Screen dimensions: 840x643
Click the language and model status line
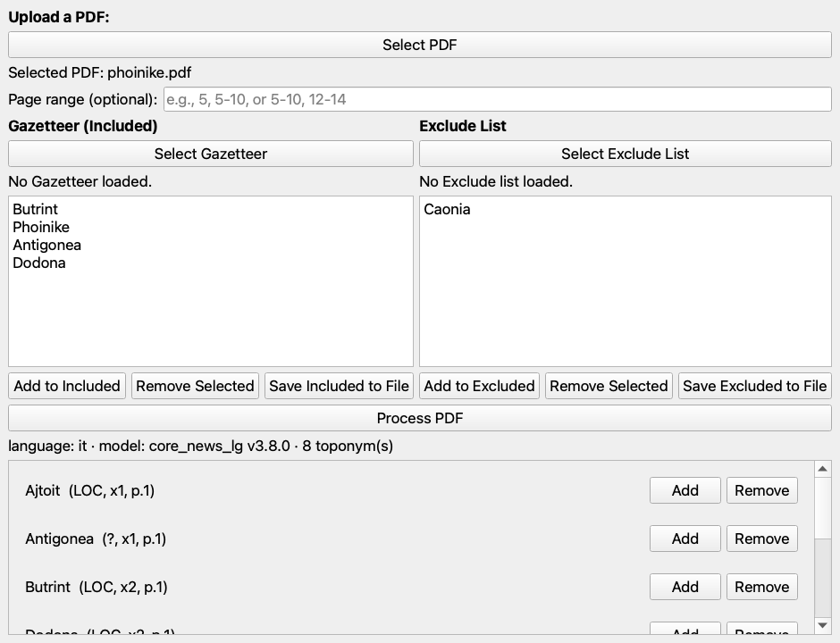coord(201,446)
